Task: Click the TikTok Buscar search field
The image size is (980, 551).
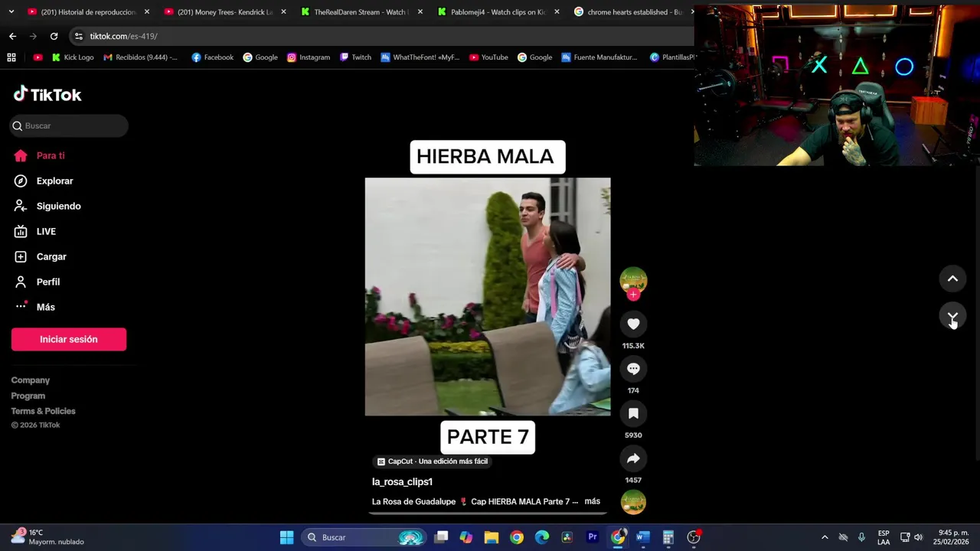Action: coord(69,126)
